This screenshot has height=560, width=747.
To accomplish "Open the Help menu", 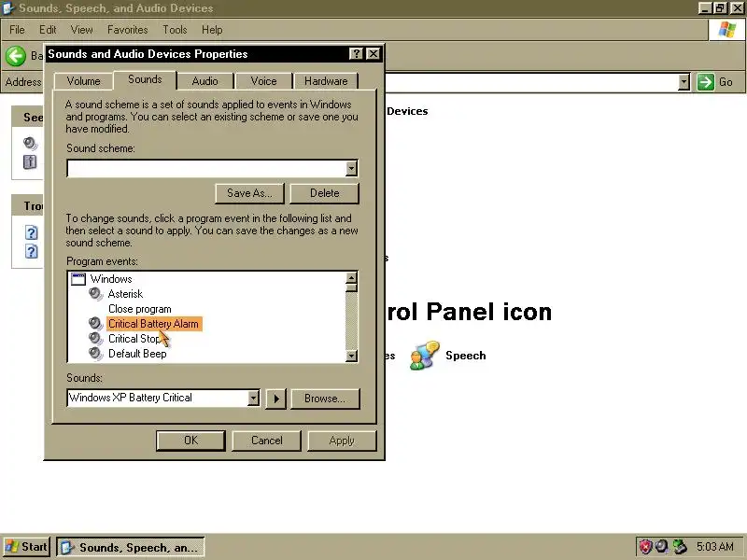I will pos(212,30).
